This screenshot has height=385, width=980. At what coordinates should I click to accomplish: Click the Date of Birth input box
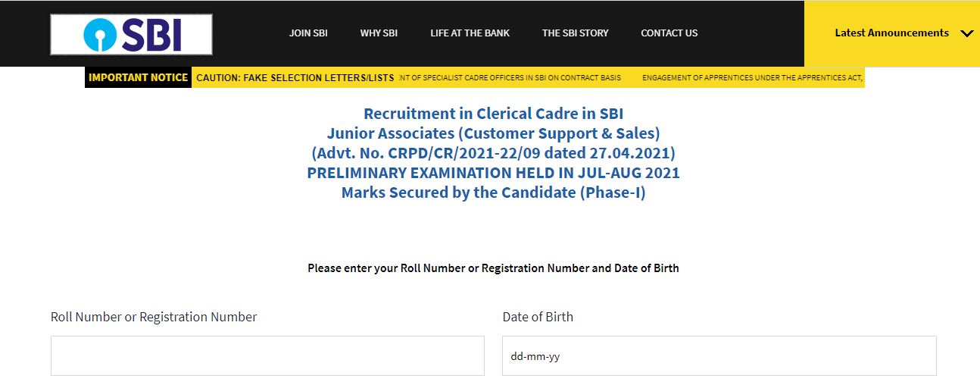coord(719,356)
